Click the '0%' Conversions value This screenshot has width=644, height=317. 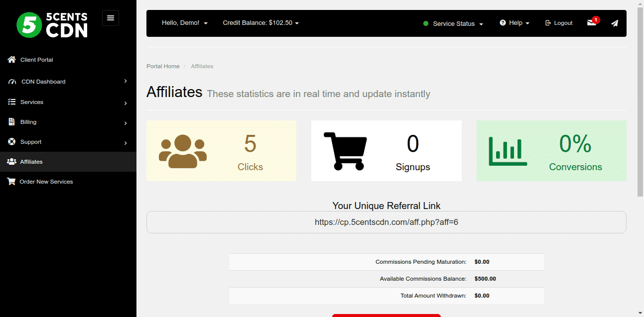coord(575,144)
